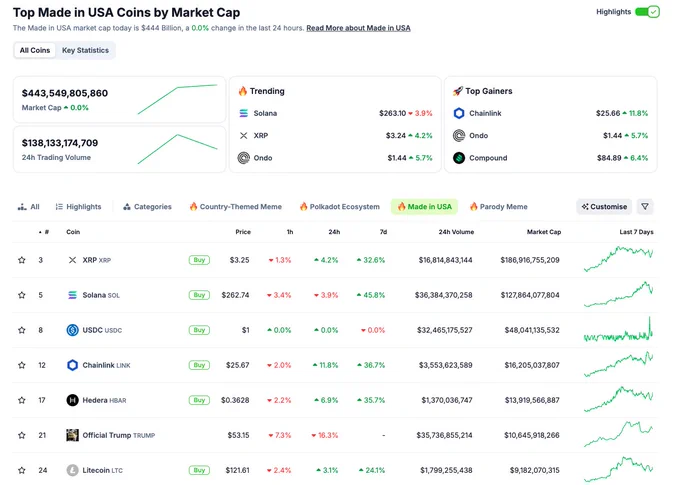The image size is (680, 485).
Task: Sort the table by rank number column
Action: (43, 232)
